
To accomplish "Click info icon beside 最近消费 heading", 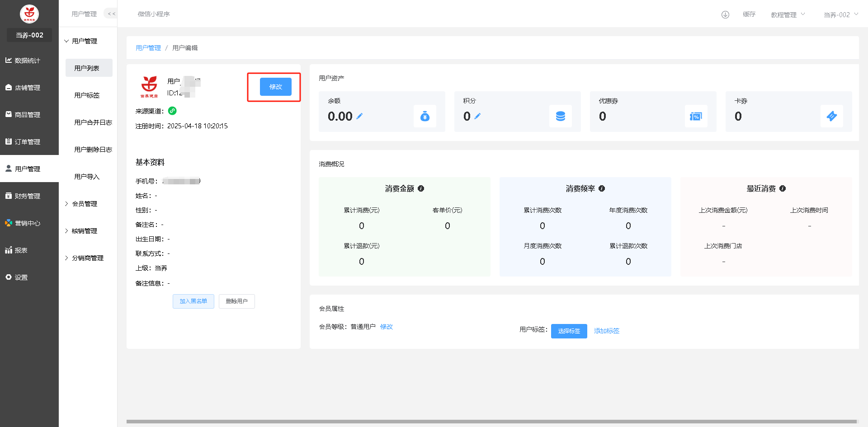I will [783, 188].
